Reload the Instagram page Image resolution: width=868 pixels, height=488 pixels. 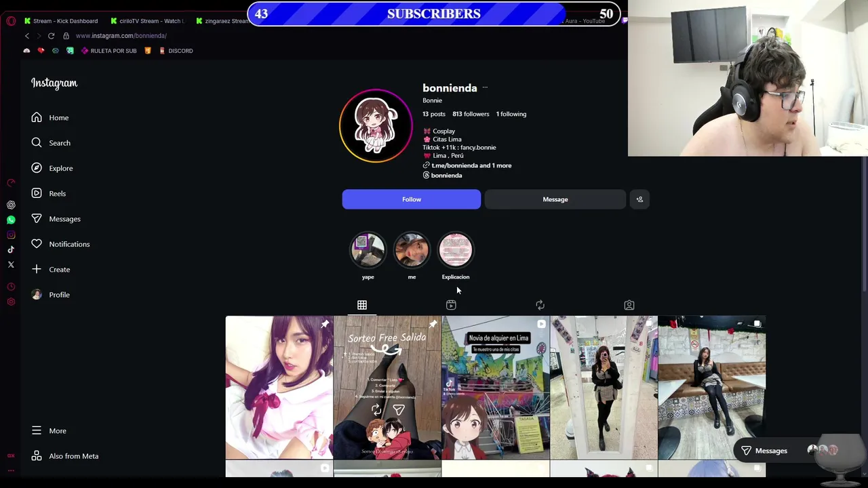pos(51,36)
